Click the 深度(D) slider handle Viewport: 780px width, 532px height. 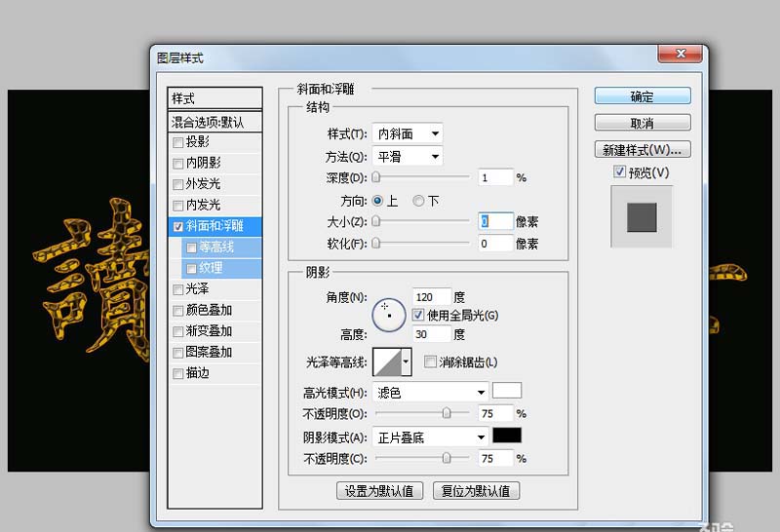pyautogui.click(x=376, y=177)
